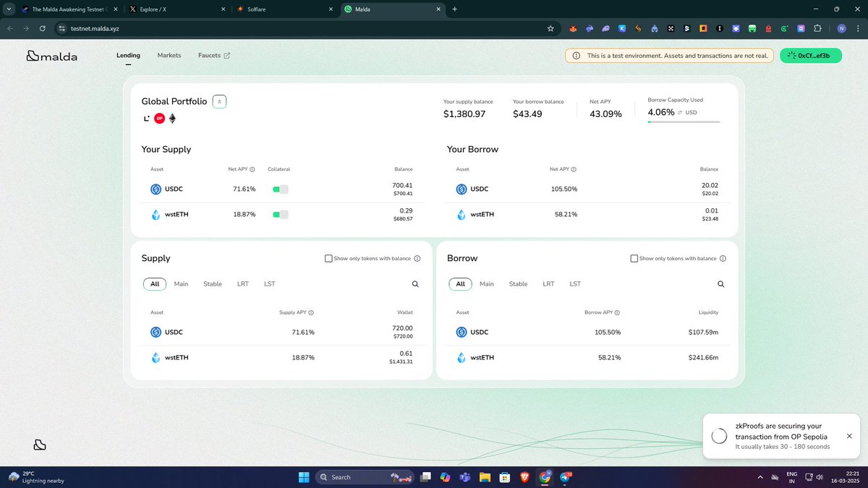Select the Main filter in the Borrow panel
The width and height of the screenshot is (868, 488).
pos(487,284)
